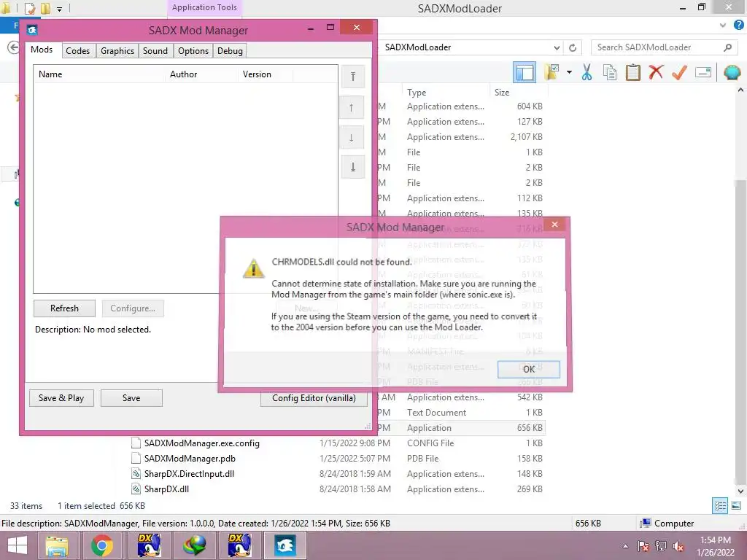Open the taskbar clock showing 1:54 PM
The height and width of the screenshot is (560, 747).
point(716,546)
